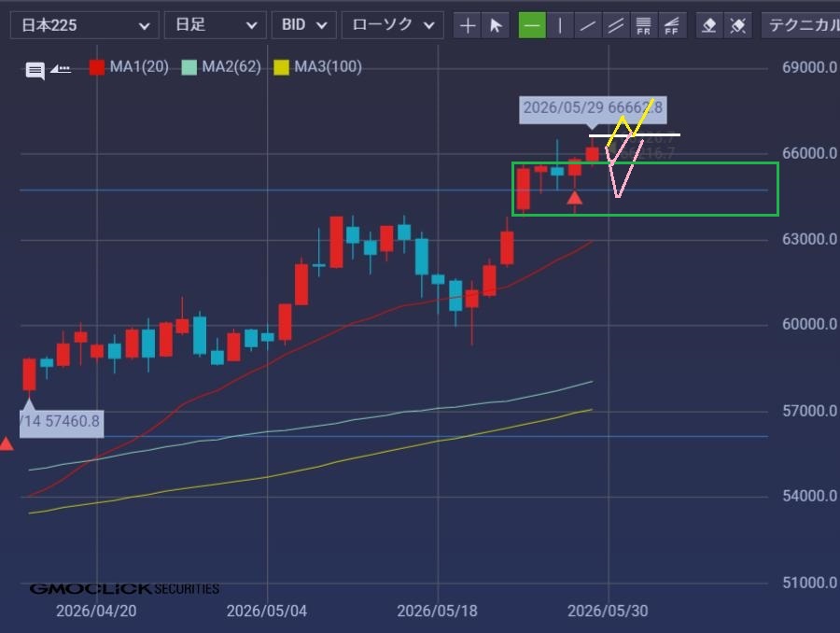
Task: Open the テクニカル menu
Action: (801, 25)
